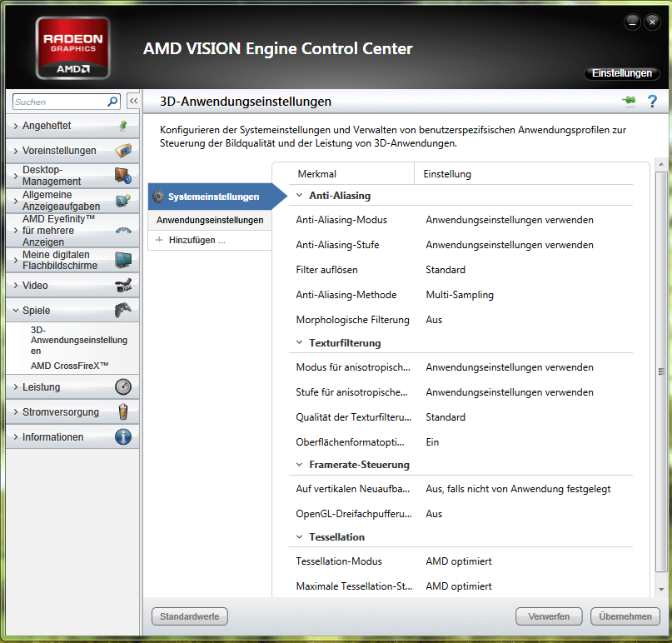Minimize the Control Center window
The height and width of the screenshot is (643, 672).
[632, 22]
